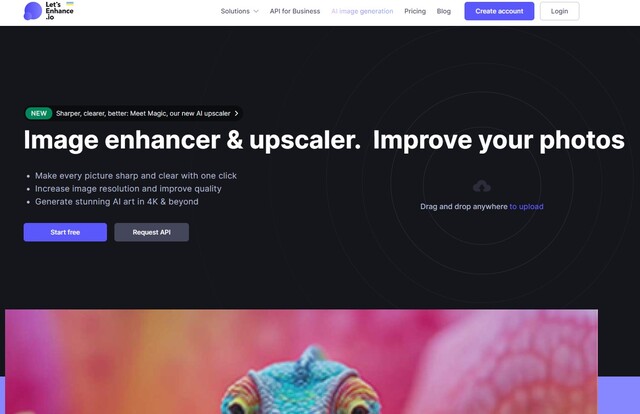Click the arrow after Meet Magic announcement

tap(236, 114)
